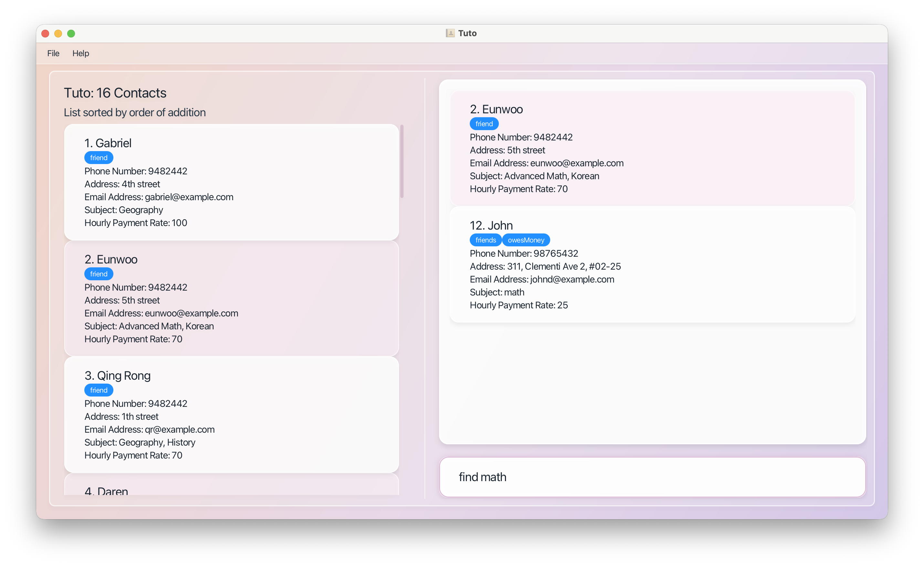Click the command input field with 'find math'
This screenshot has width=924, height=567.
coord(652,477)
